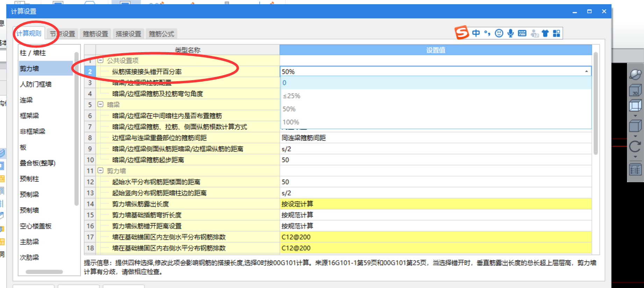
Task: Collapse the 暗梁 group
Action: click(101, 104)
